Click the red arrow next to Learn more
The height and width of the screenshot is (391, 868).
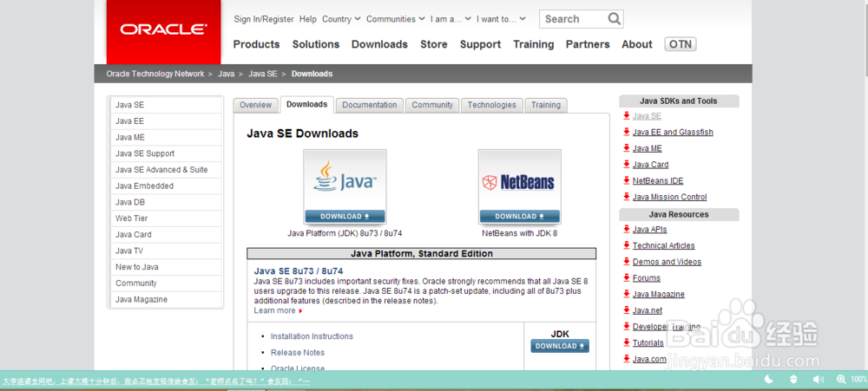[x=300, y=311]
